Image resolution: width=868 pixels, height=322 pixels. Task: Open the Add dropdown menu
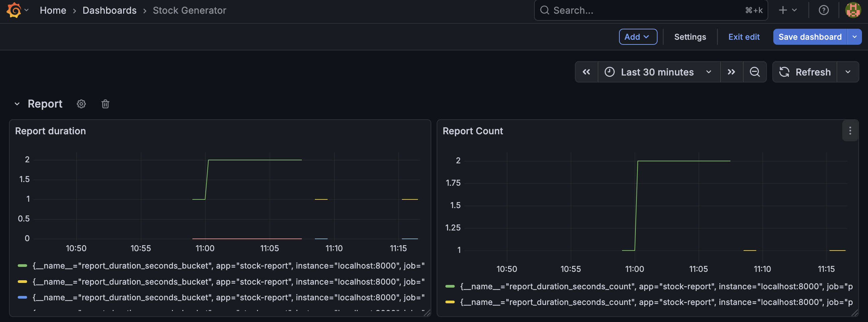[x=637, y=37]
